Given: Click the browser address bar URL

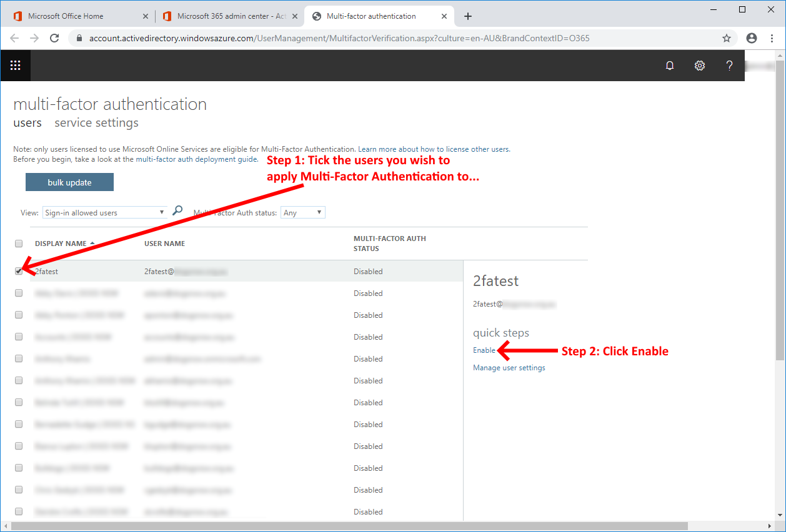Looking at the screenshot, I should click(339, 38).
